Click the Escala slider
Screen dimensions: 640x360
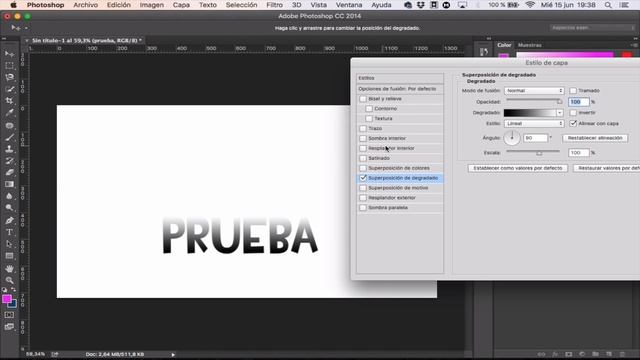tap(533, 152)
